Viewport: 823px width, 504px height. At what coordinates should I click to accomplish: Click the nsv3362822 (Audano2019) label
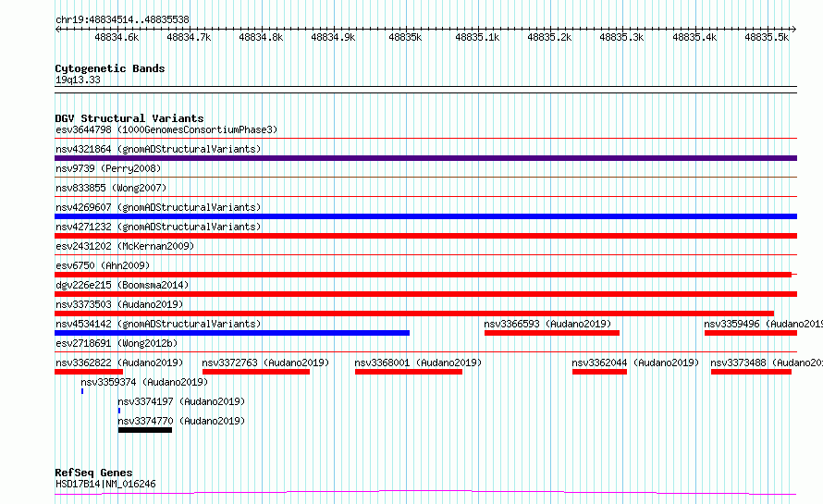pos(119,363)
